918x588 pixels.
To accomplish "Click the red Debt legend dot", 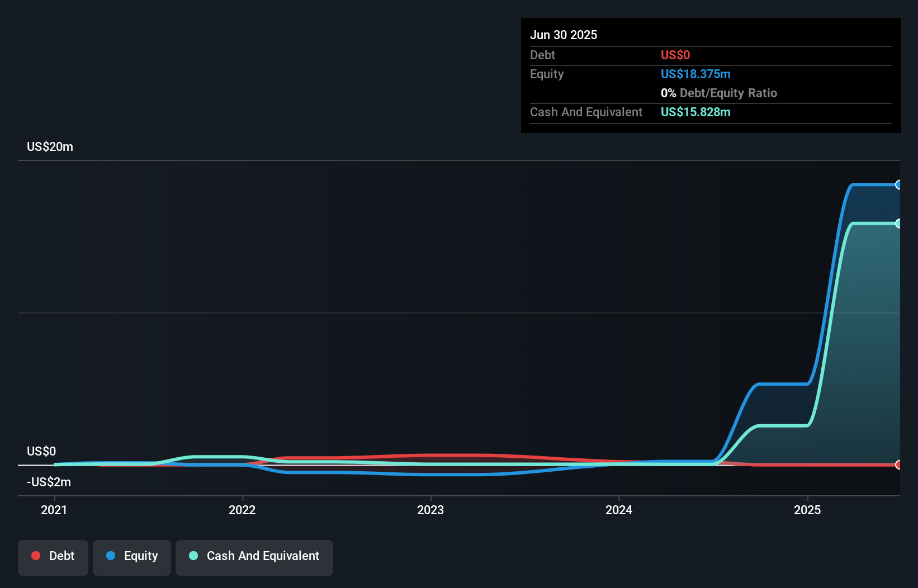I will pos(36,556).
